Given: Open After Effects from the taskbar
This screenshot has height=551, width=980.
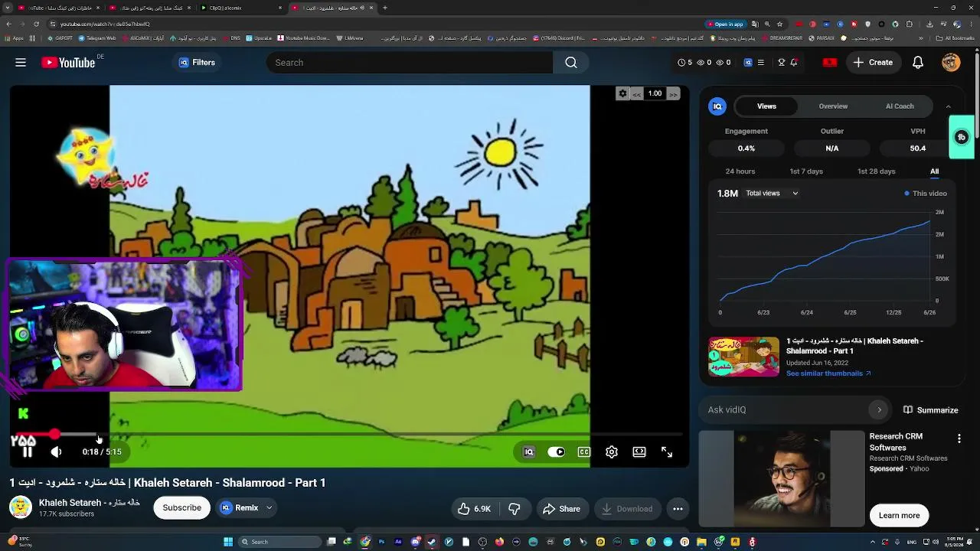Looking at the screenshot, I should tap(398, 542).
